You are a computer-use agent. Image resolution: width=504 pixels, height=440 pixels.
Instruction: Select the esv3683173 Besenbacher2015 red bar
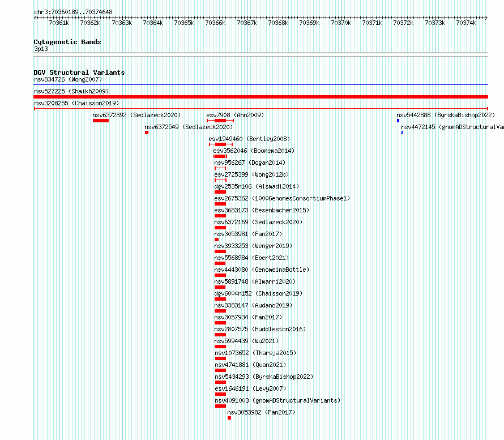(220, 216)
